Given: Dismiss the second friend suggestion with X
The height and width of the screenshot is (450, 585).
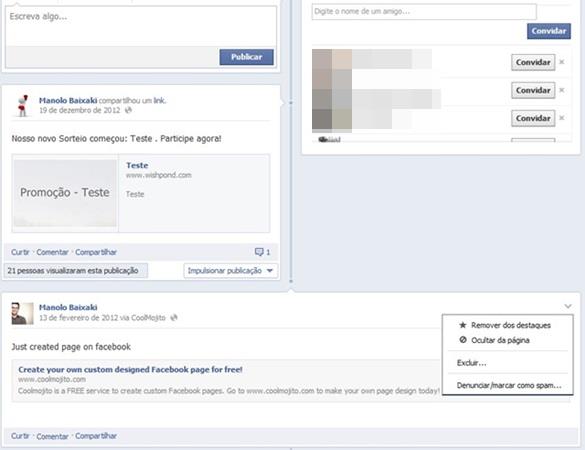Looking at the screenshot, I should click(x=562, y=90).
